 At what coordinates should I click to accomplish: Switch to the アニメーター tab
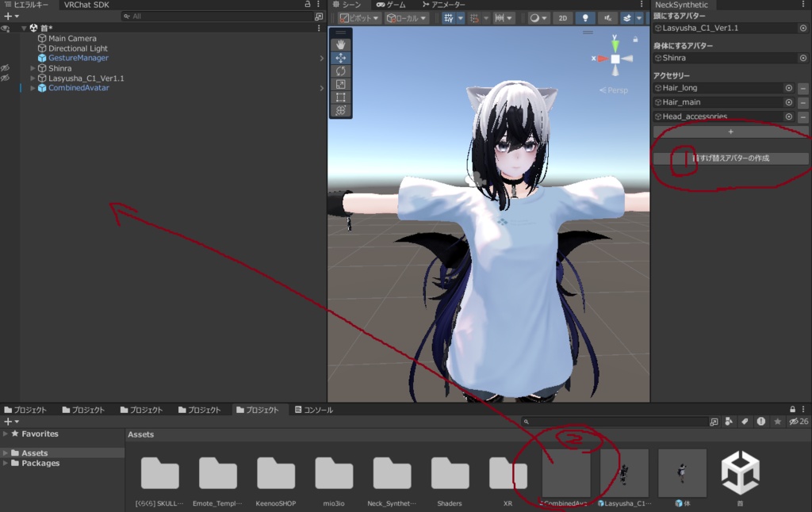click(444, 5)
